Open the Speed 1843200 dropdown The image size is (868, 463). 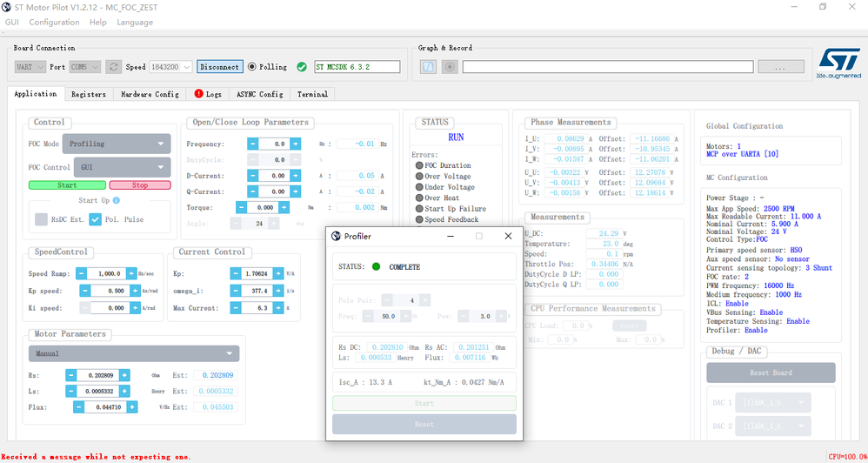pos(170,66)
